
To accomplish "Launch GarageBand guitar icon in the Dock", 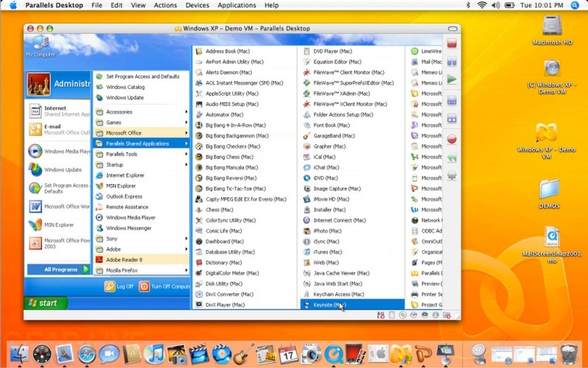I will pyautogui.click(x=244, y=354).
